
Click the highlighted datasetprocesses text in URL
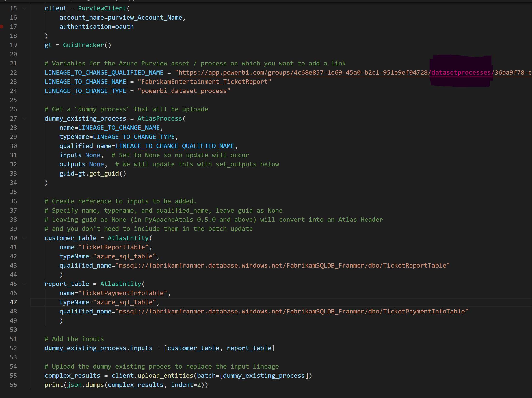click(x=461, y=73)
